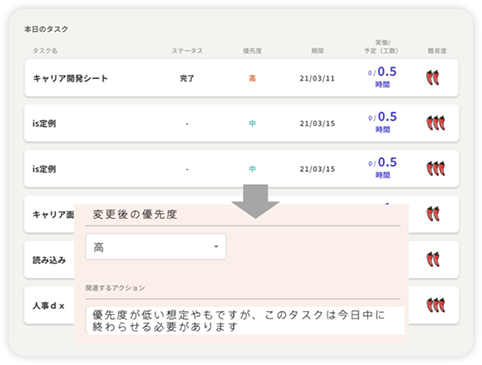Click chili icons of the first is定例 row
The width and height of the screenshot is (482, 365).
tap(436, 123)
